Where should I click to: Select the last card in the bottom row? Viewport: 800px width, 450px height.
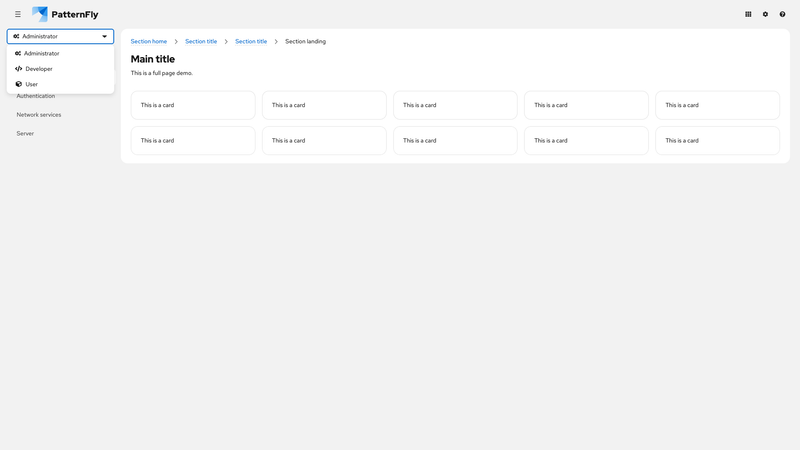[x=717, y=140]
